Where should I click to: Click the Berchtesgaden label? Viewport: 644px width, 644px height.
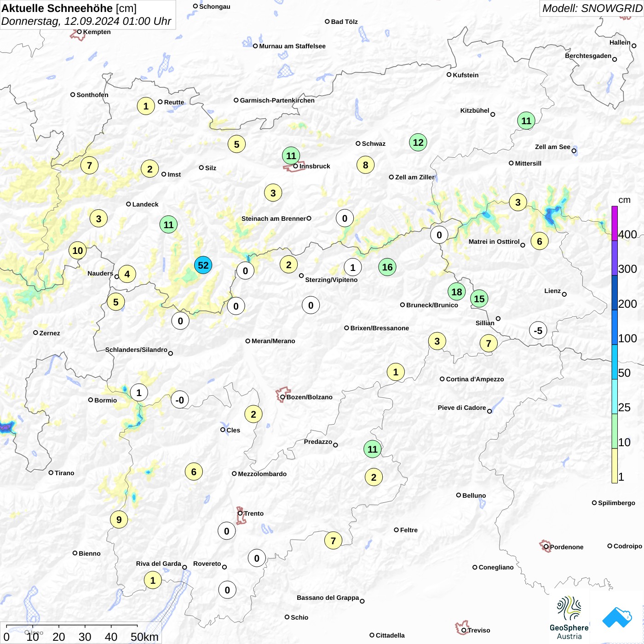click(588, 56)
